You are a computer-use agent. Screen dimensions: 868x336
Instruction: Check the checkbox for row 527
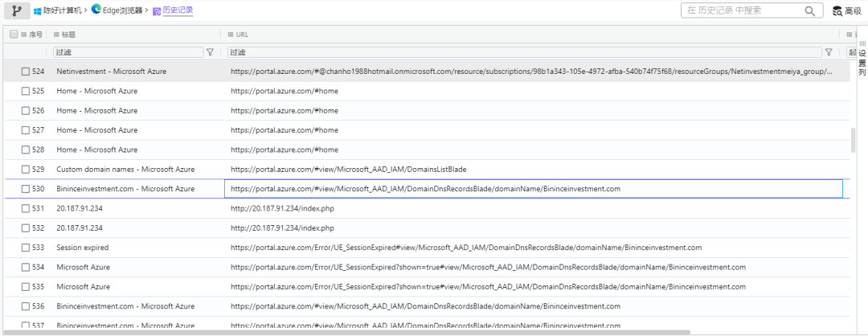click(26, 130)
